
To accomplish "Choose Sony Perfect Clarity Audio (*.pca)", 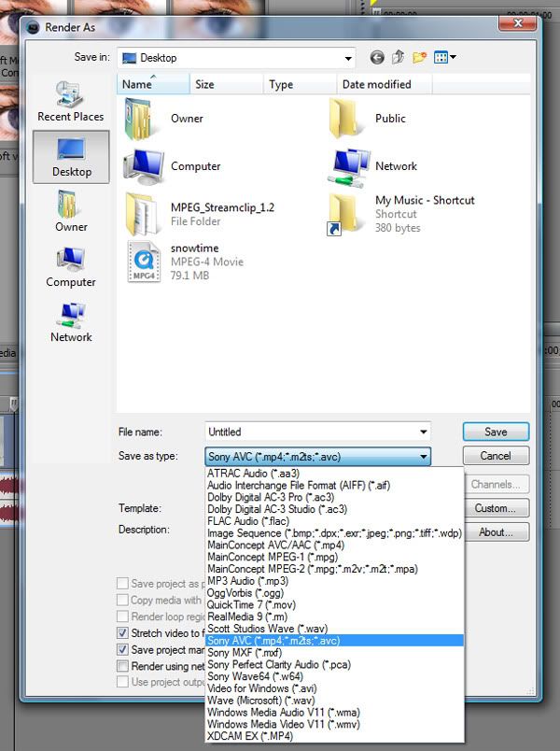I will pyautogui.click(x=334, y=664).
